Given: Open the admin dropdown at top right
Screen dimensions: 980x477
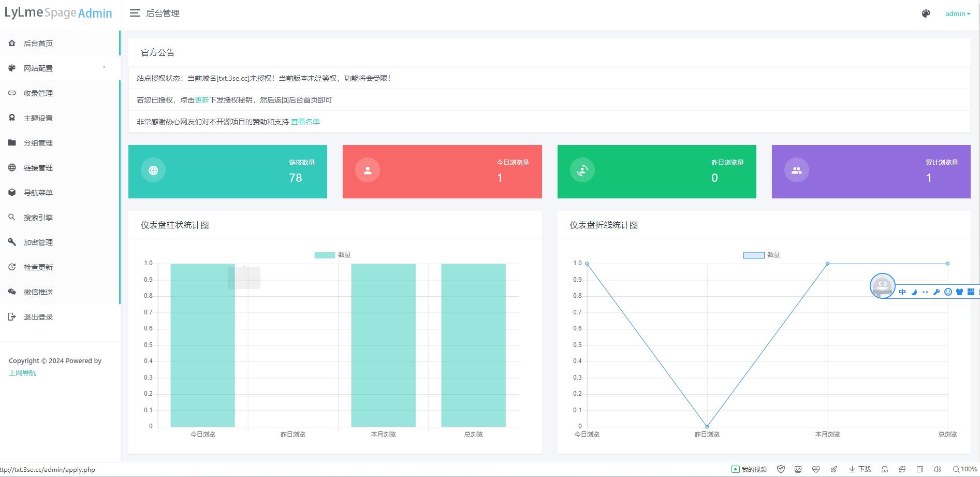Looking at the screenshot, I should (x=957, y=13).
